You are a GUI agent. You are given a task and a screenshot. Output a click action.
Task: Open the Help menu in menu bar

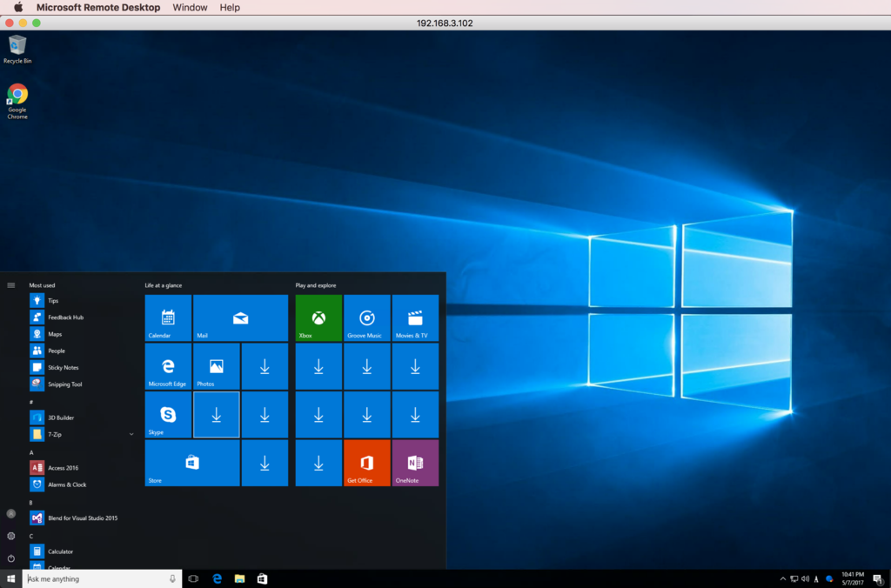(230, 7)
